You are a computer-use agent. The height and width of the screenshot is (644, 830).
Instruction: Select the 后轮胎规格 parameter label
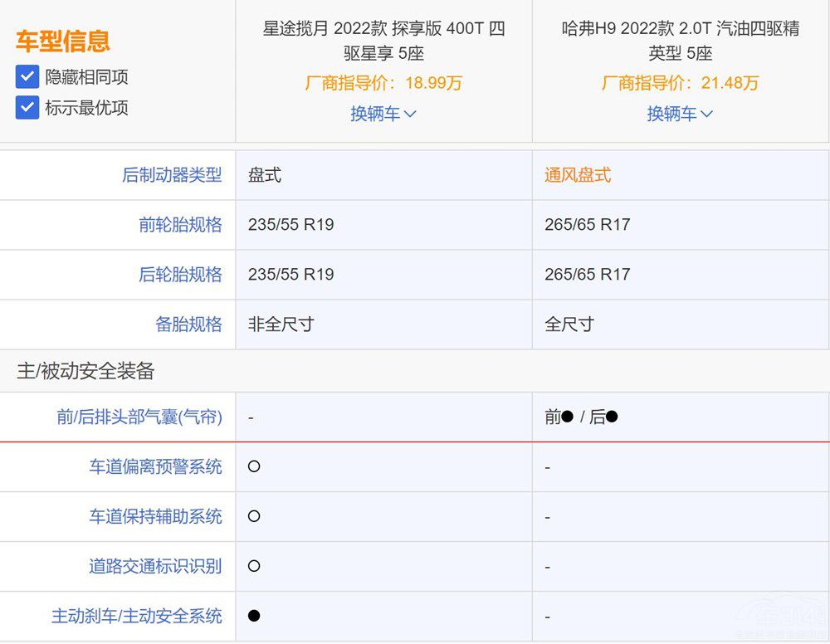point(180,275)
